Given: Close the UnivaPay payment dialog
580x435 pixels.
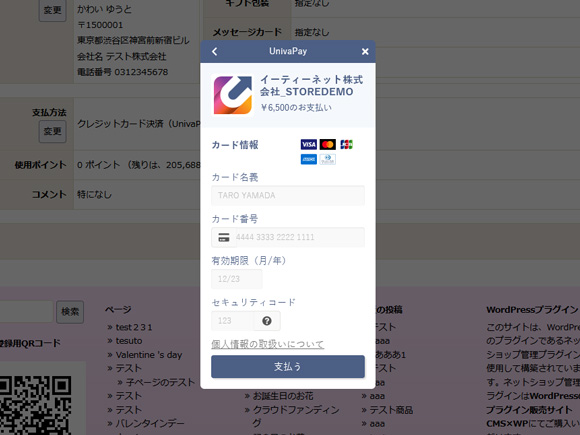Looking at the screenshot, I should 365,51.
